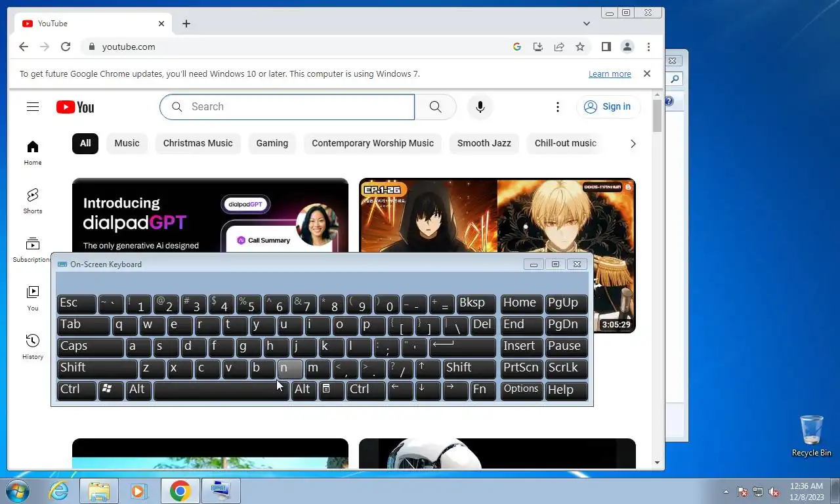Show more category chips with right arrow
Image resolution: width=840 pixels, height=504 pixels.
coord(633,144)
